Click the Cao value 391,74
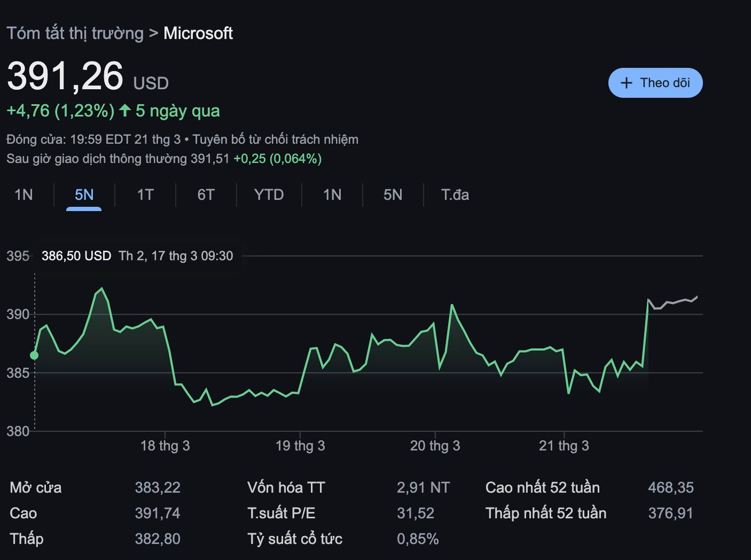 point(158,513)
